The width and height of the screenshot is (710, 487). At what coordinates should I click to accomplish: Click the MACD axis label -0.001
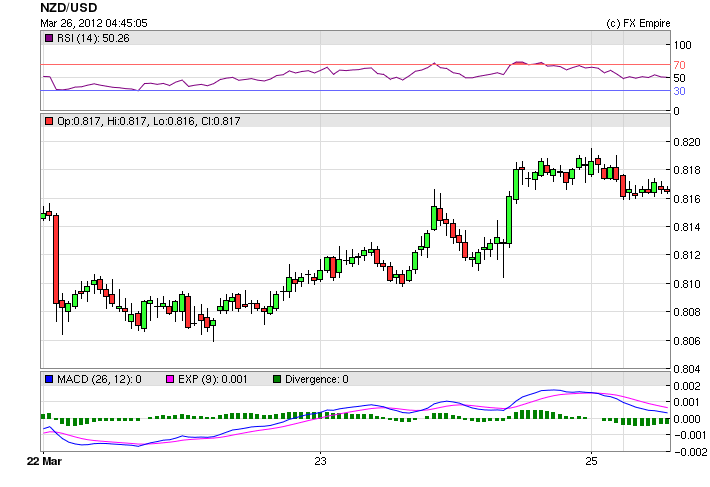(690, 435)
